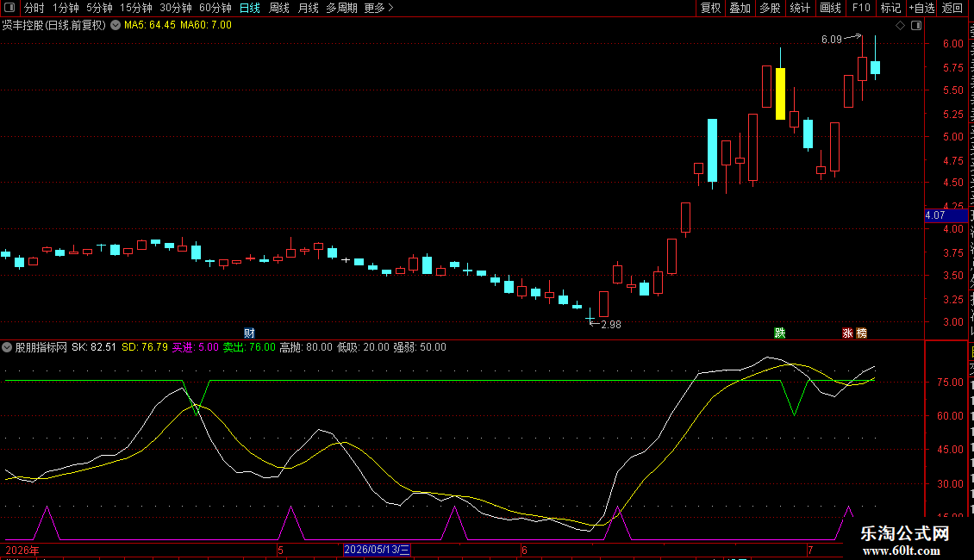Click the MA60: 7.00 readout

pyautogui.click(x=206, y=26)
